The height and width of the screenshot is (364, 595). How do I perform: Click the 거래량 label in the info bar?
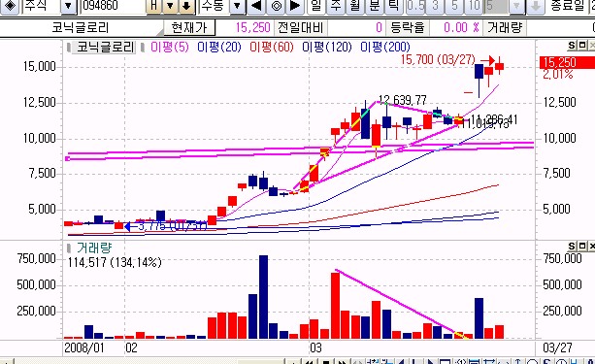[505, 28]
